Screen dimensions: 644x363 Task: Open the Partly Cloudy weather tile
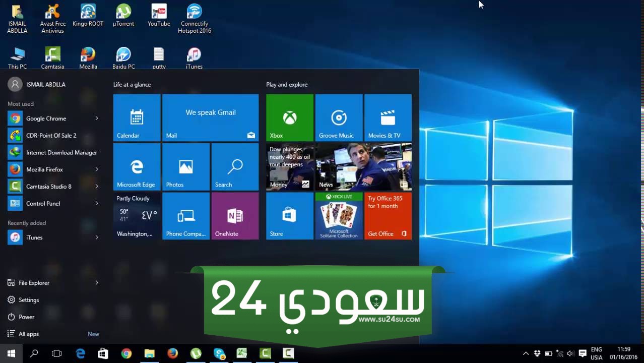pos(137,216)
